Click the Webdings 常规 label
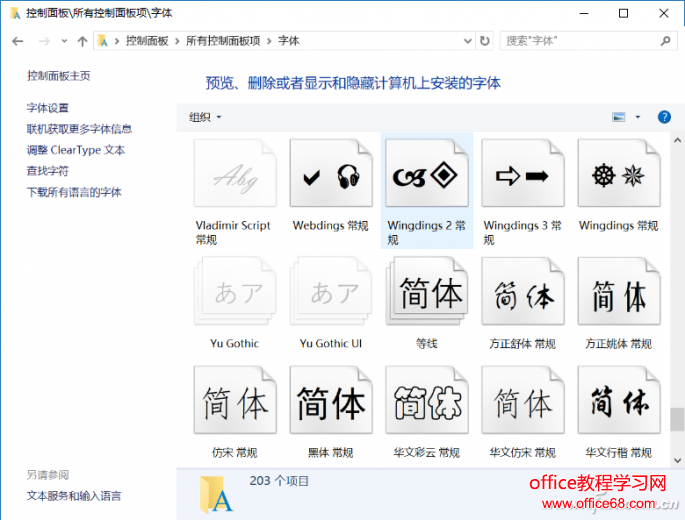The image size is (685, 520). click(331, 225)
